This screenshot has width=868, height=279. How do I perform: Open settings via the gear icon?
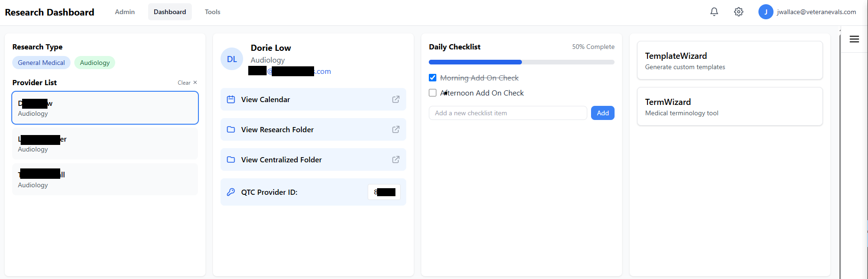[x=738, y=12]
